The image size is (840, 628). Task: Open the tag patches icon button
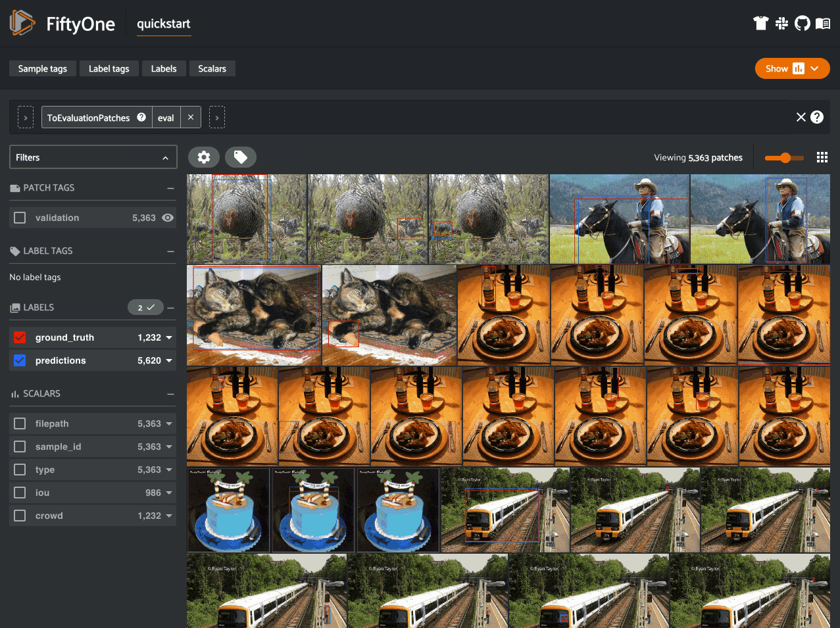coord(241,157)
